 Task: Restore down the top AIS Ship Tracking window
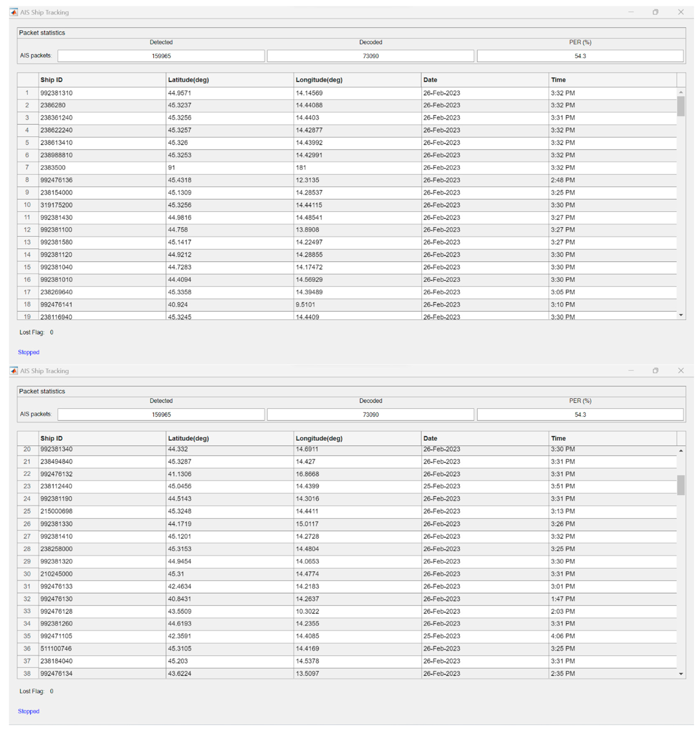pyautogui.click(x=655, y=12)
